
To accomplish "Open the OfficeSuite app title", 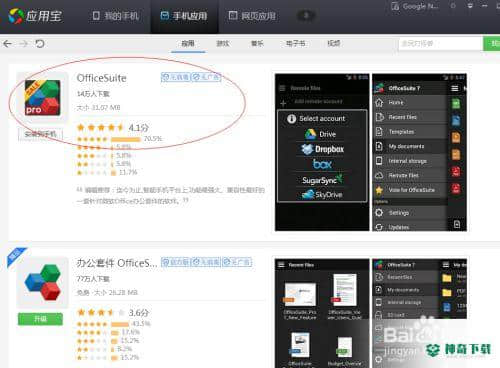I will pos(102,78).
